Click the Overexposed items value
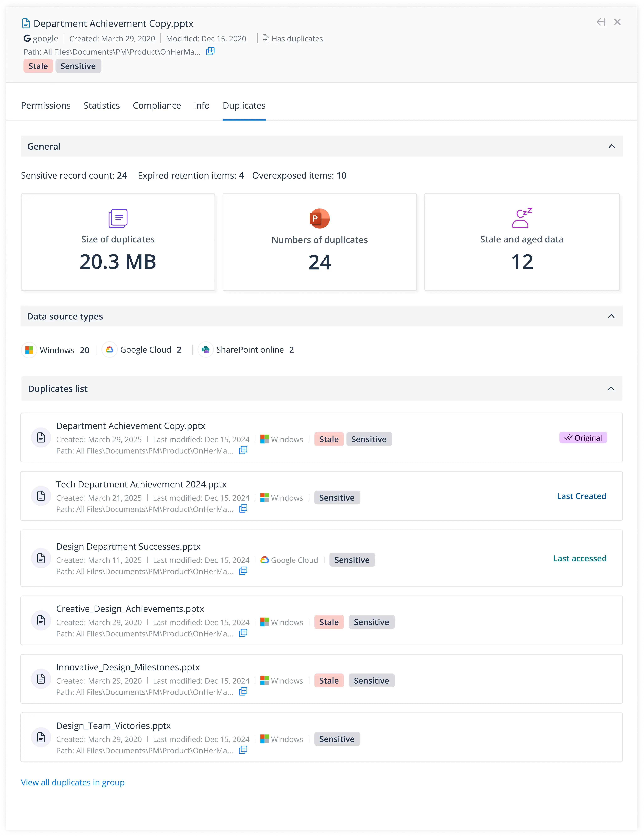The height and width of the screenshot is (836, 644). click(x=341, y=175)
